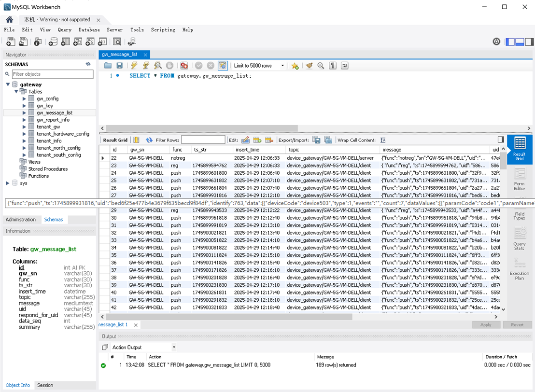The height and width of the screenshot is (392, 535).
Task: Expand the tenant_gw table node
Action: tap(24, 126)
